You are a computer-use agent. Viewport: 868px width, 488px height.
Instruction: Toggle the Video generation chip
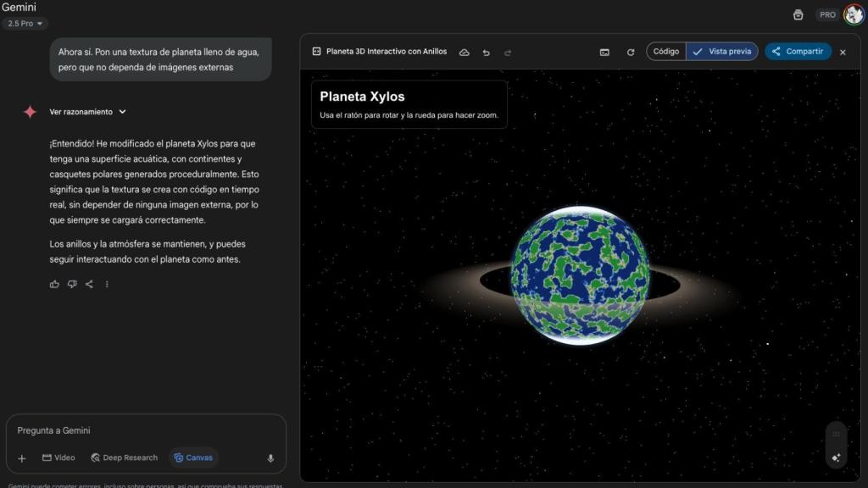tap(58, 457)
